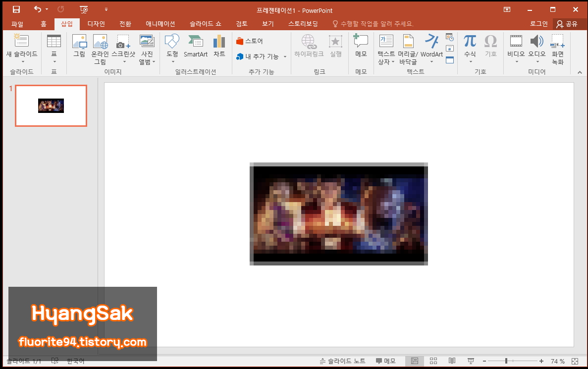
Task: Insert object icon in 텍스트 group
Action: click(x=450, y=60)
